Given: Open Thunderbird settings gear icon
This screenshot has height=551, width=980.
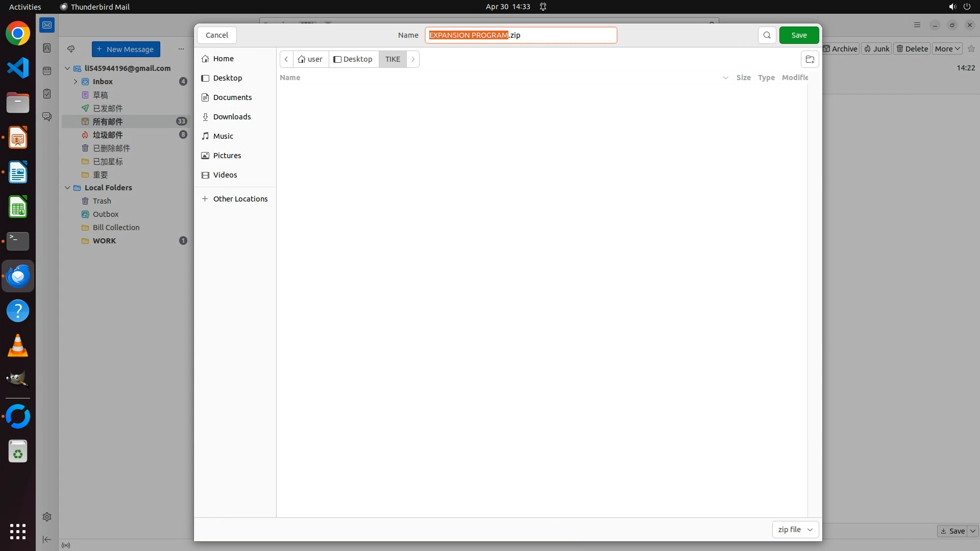Looking at the screenshot, I should click(47, 517).
